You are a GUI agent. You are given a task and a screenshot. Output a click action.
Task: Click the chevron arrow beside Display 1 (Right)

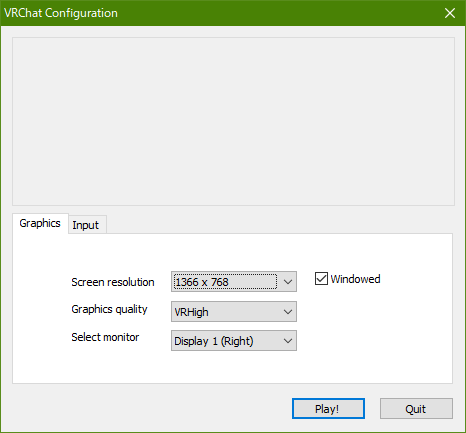point(288,341)
